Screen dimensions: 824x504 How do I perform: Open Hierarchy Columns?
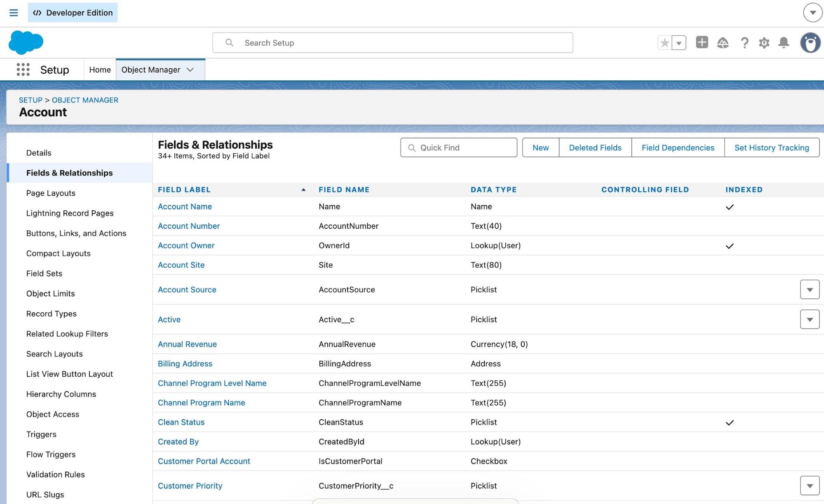pos(61,394)
